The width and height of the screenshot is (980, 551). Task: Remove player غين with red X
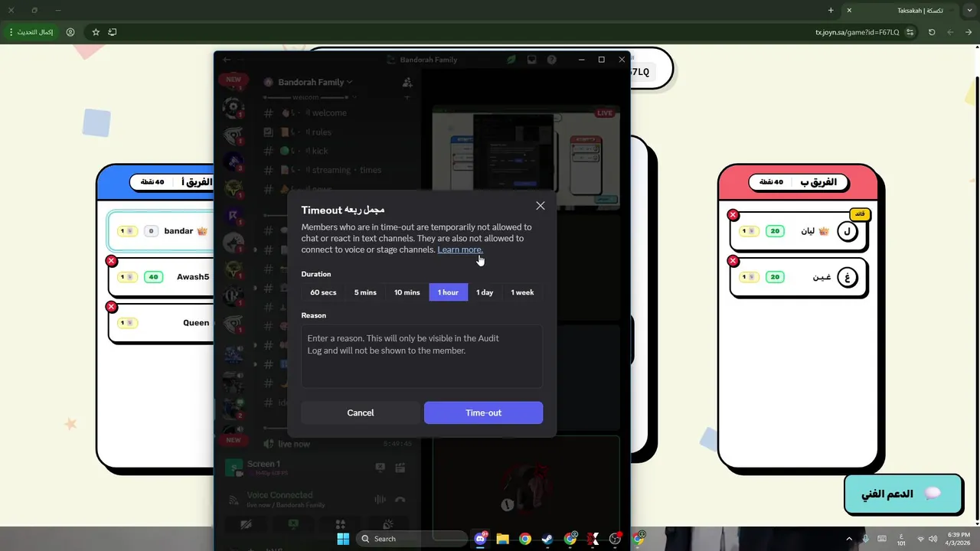click(x=733, y=261)
